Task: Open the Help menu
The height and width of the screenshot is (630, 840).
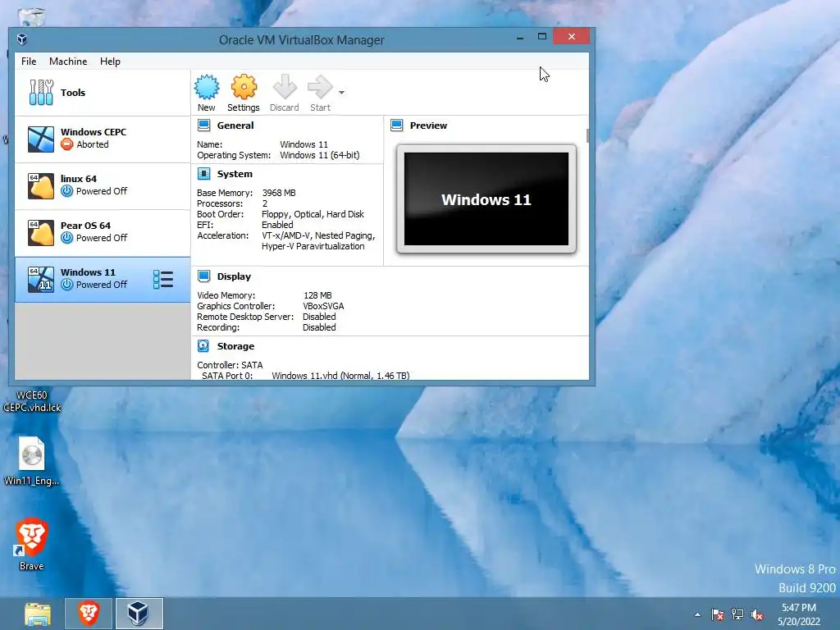Action: coord(110,61)
